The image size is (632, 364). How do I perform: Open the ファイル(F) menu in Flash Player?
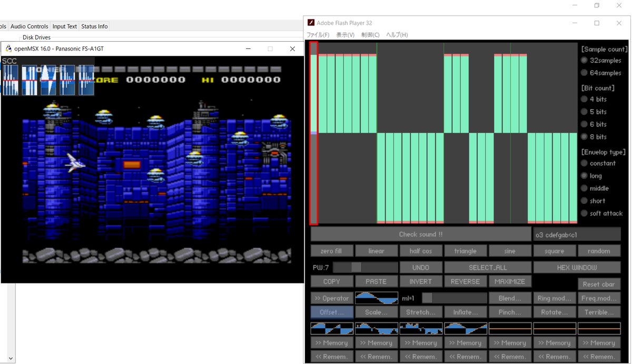[318, 35]
